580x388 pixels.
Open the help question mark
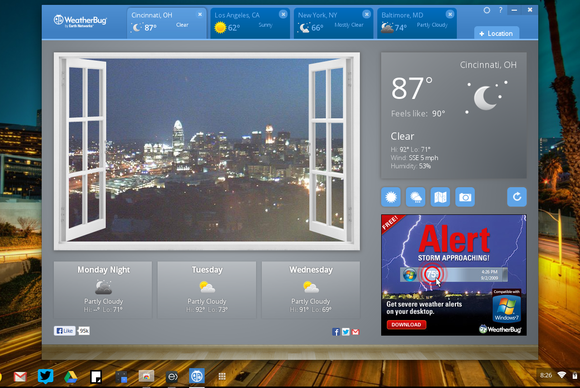coord(500,10)
